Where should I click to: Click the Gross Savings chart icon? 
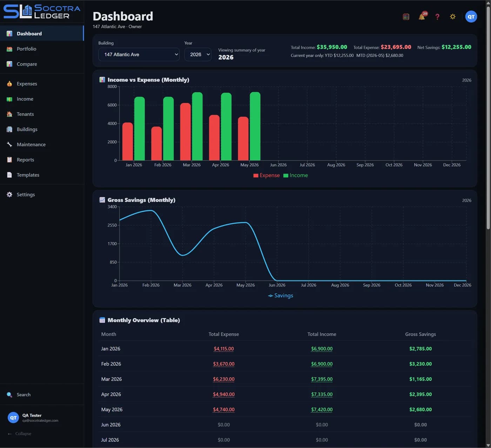[x=102, y=200]
